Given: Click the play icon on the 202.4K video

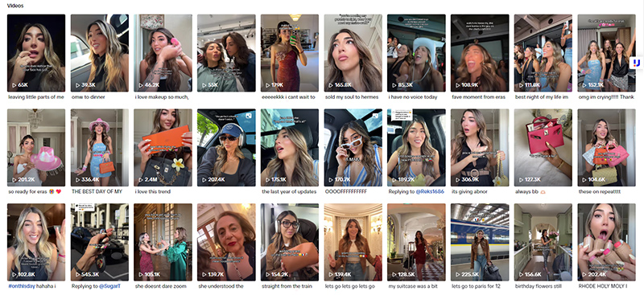Looking at the screenshot, I should click(x=584, y=274).
